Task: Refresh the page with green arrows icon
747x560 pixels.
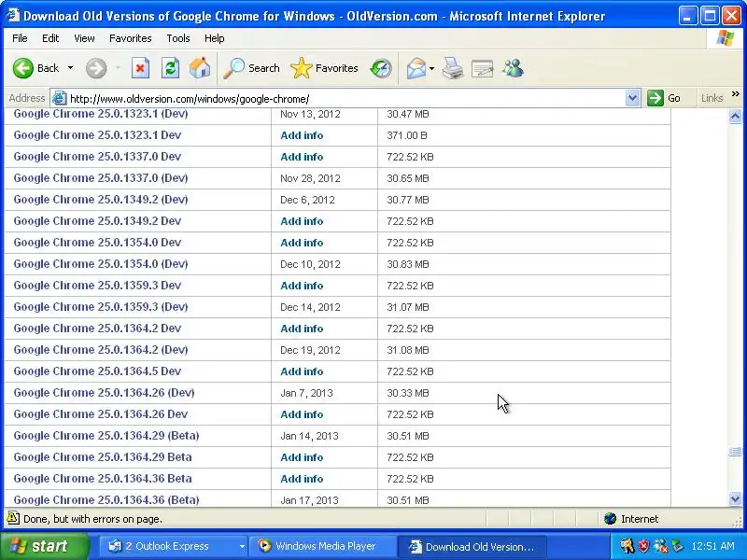Action: pyautogui.click(x=170, y=68)
